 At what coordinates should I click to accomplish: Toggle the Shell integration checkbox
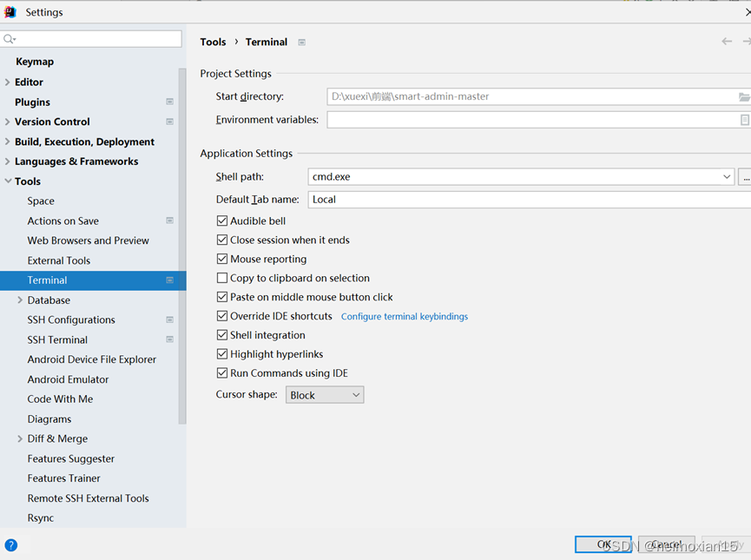(222, 335)
